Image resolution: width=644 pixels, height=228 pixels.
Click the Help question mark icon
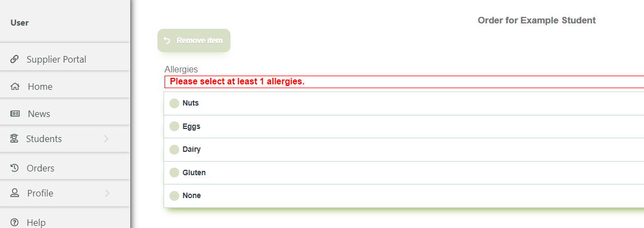click(15, 223)
